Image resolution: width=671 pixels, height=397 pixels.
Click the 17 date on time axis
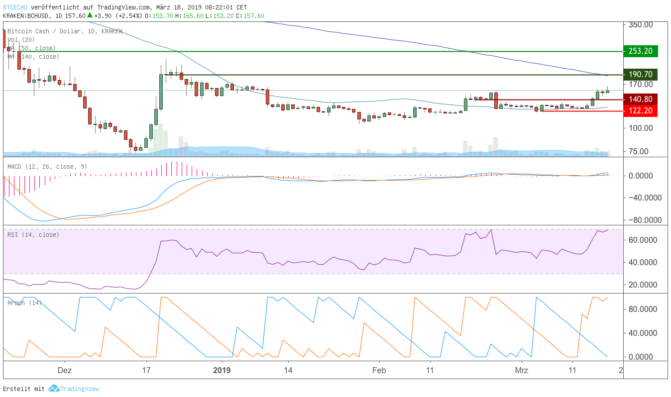146,370
